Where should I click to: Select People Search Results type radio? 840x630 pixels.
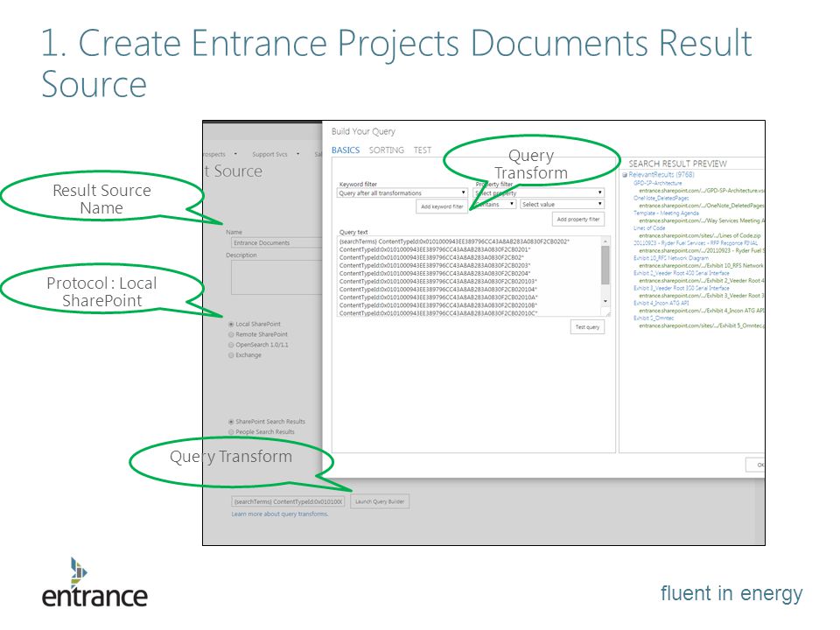tap(231, 431)
